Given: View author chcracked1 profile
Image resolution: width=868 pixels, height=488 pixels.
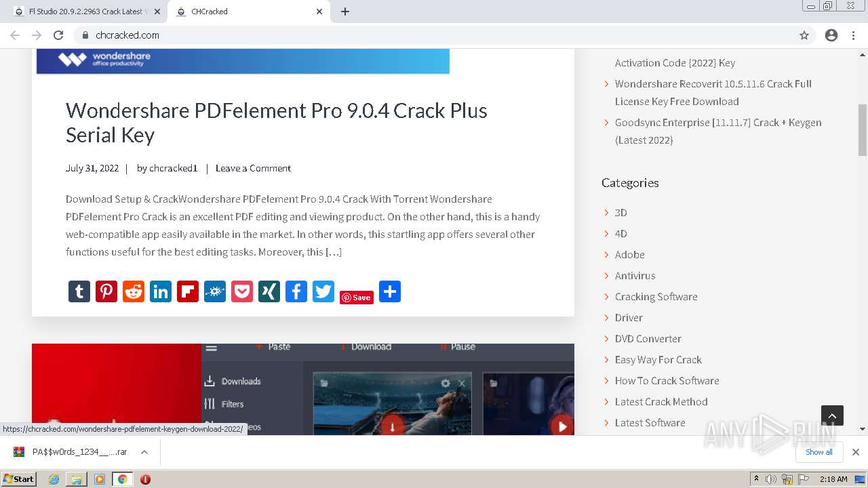Looking at the screenshot, I should [x=173, y=168].
